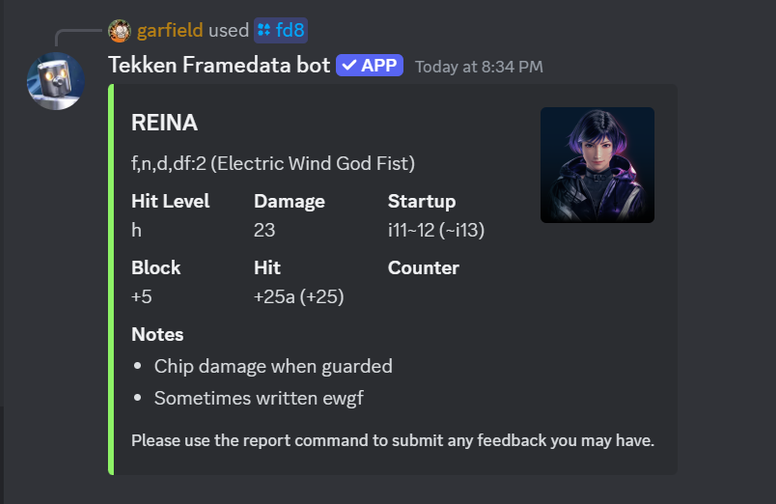Click the Damage value 23
Image resolution: width=776 pixels, height=504 pixels.
point(264,230)
